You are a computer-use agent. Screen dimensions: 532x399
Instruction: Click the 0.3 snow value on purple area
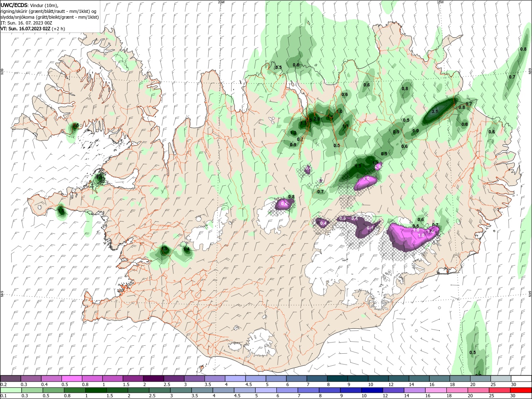[342, 218]
